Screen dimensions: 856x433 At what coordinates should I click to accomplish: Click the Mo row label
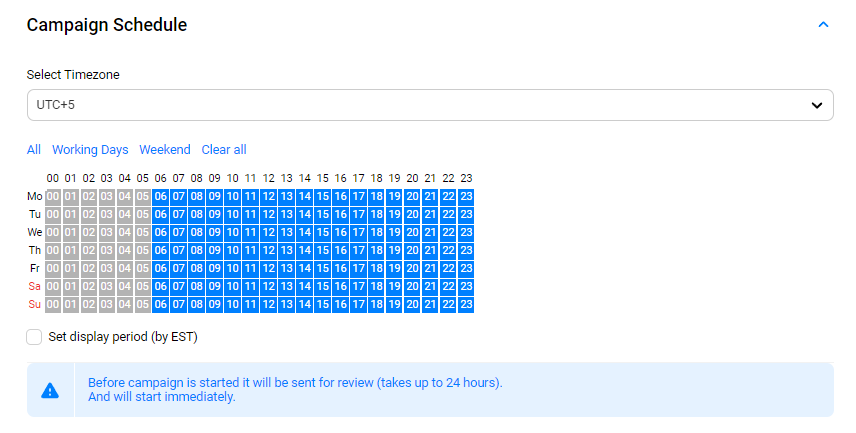34,197
